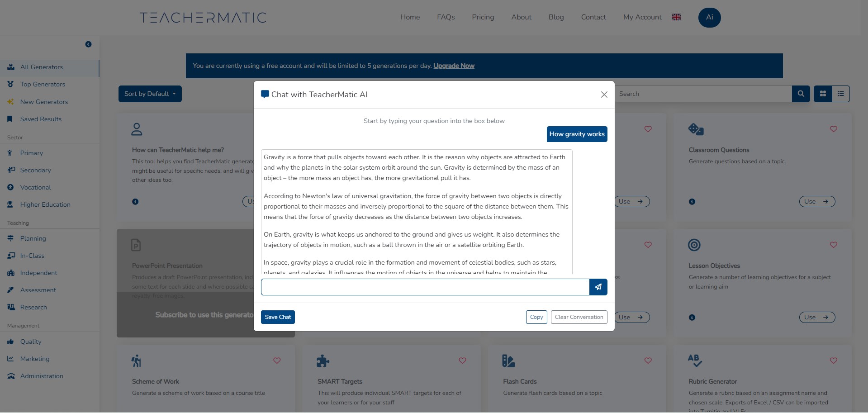
Task: Copy the chat response
Action: pyautogui.click(x=536, y=317)
